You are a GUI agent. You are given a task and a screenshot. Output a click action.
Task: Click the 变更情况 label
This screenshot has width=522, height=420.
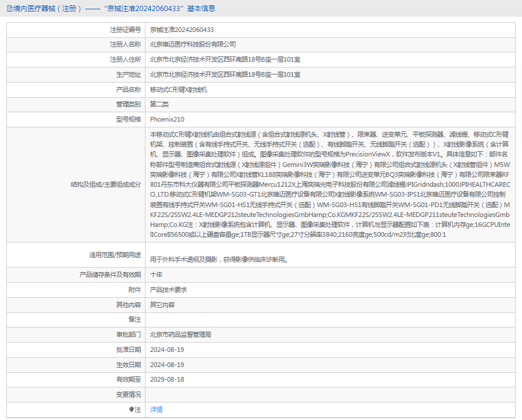pyautogui.click(x=129, y=395)
